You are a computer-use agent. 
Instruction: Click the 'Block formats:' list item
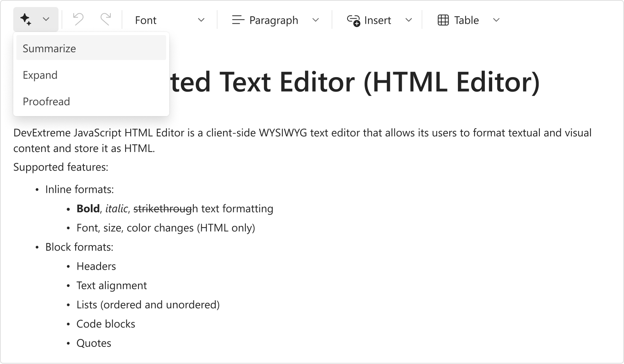click(79, 247)
